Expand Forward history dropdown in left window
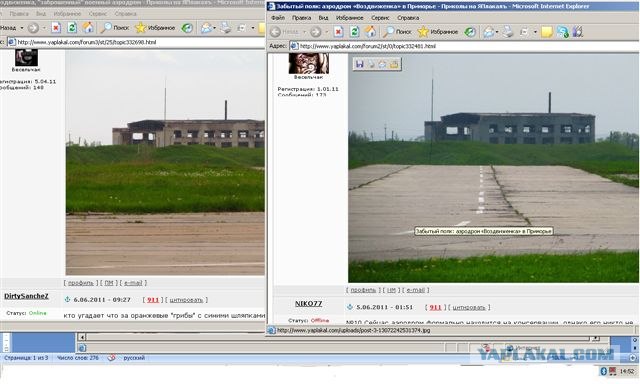Image resolution: width=640 pixels, height=384 pixels. pyautogui.click(x=44, y=28)
